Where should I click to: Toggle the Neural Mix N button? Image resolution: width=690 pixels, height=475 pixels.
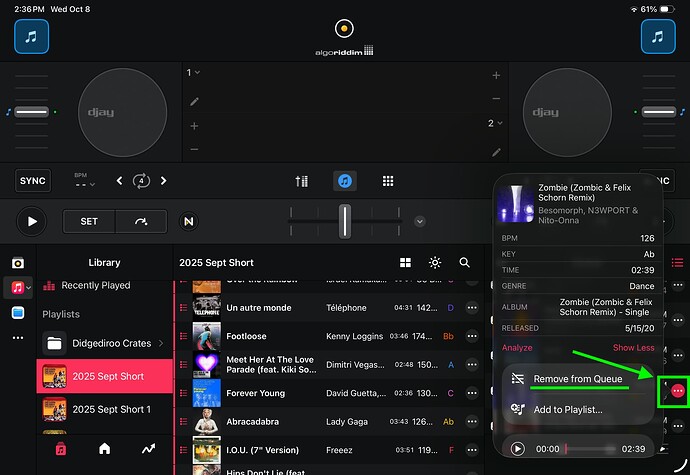coord(187,222)
